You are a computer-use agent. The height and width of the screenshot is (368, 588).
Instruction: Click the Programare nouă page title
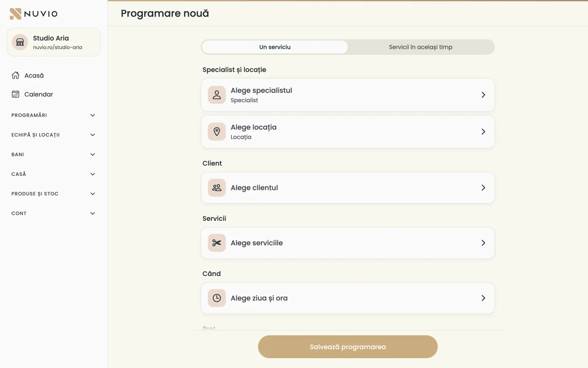point(165,14)
